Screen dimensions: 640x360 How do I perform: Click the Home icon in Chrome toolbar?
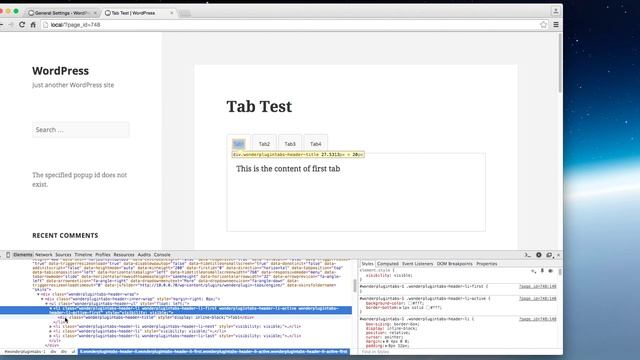(33, 25)
